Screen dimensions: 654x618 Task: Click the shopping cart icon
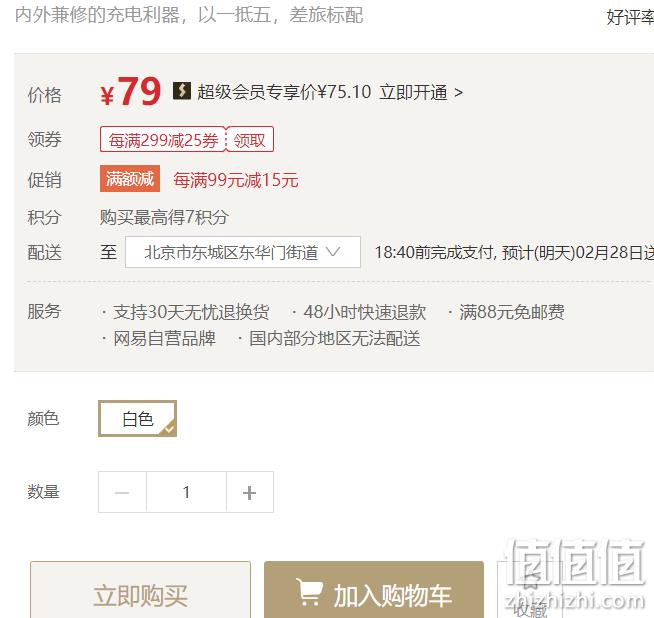(x=309, y=592)
